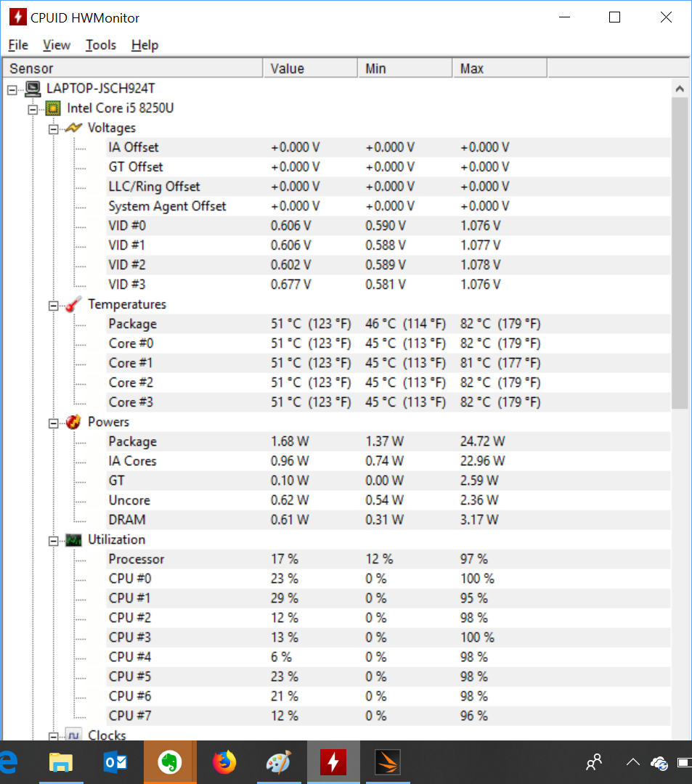
Task: Open the File menu
Action: point(18,45)
